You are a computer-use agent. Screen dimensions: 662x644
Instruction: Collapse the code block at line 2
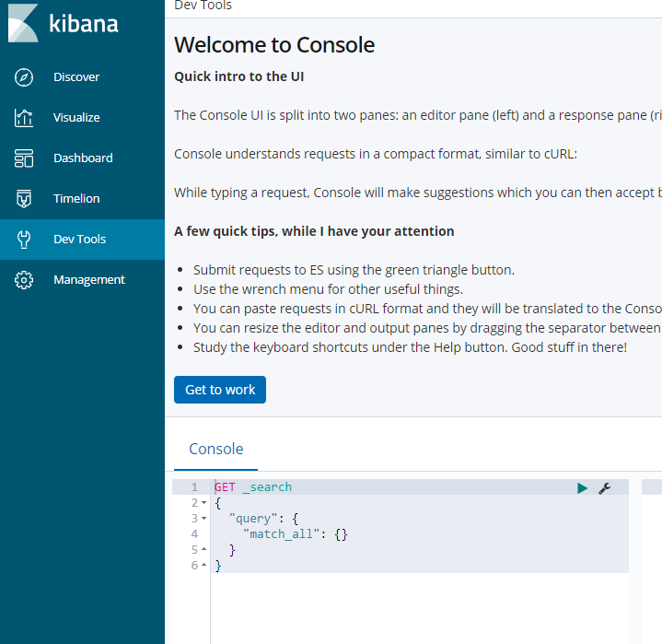coord(203,503)
